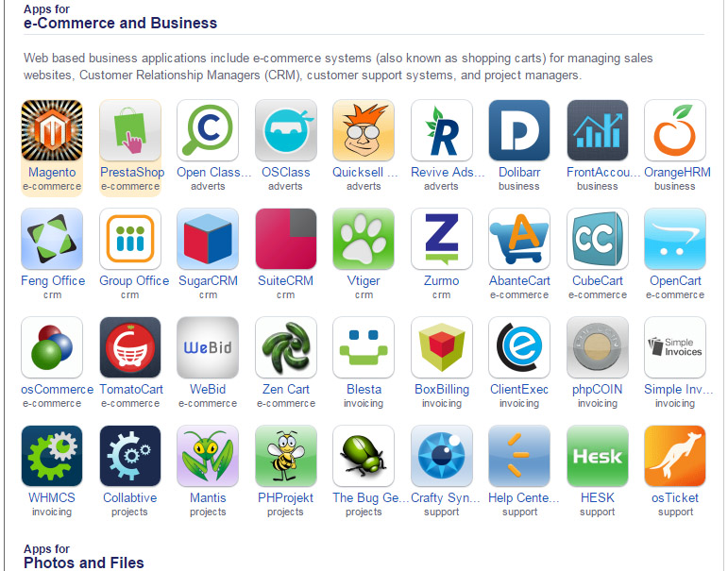Image resolution: width=728 pixels, height=571 pixels.
Task: Click the Mantis insect icon
Action: [208, 456]
